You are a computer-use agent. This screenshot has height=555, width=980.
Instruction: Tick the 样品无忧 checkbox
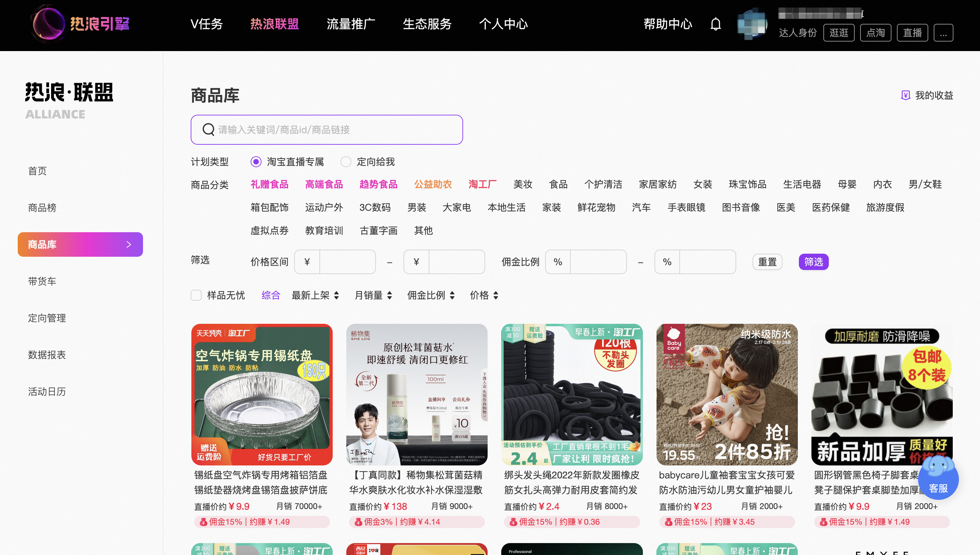196,296
